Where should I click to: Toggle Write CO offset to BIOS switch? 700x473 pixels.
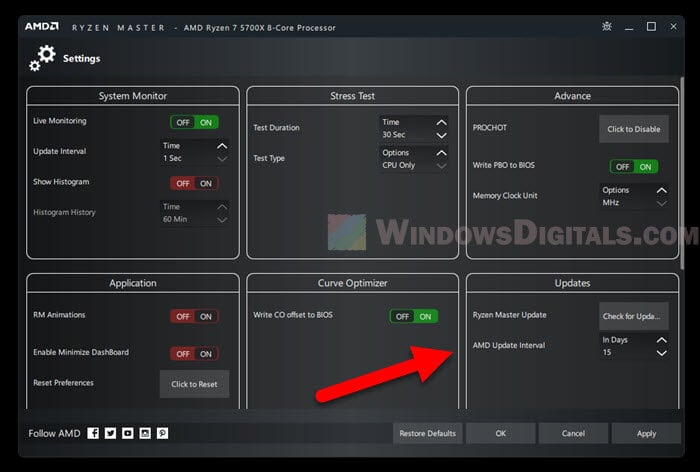pyautogui.click(x=414, y=316)
